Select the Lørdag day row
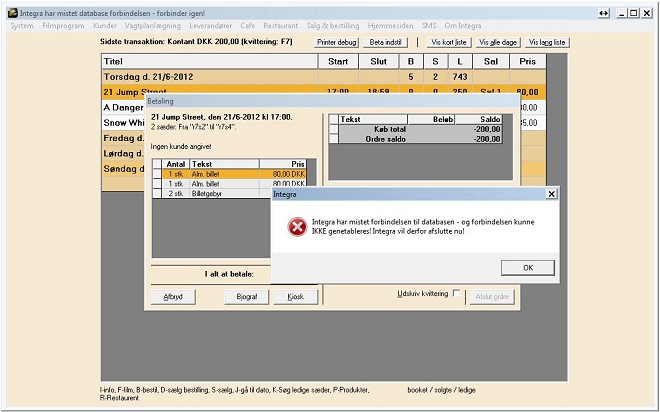This screenshot has width=660, height=412. point(123,154)
